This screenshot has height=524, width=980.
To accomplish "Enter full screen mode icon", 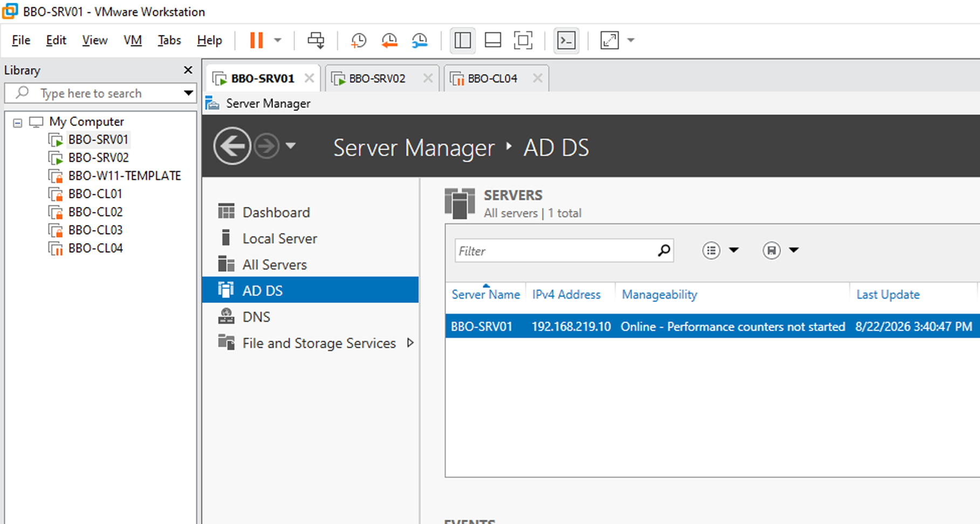I will 523,40.
